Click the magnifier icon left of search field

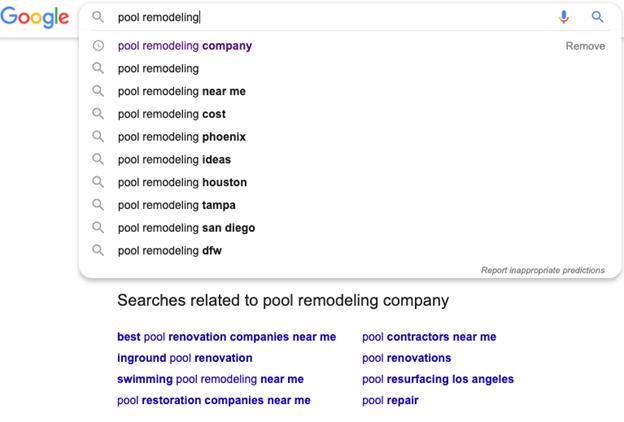click(x=98, y=17)
